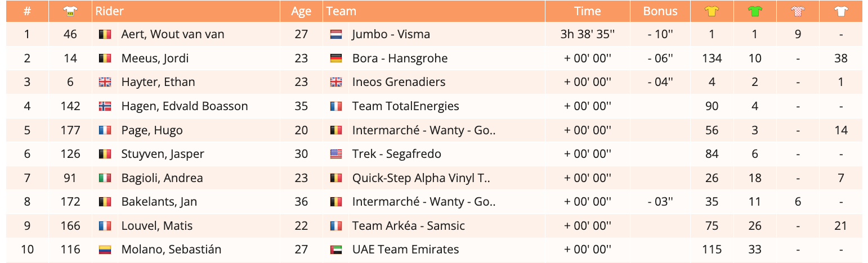This screenshot has width=868, height=263.
Task: Click the UAE flag beside UAE Team Emirates
Action: (336, 250)
